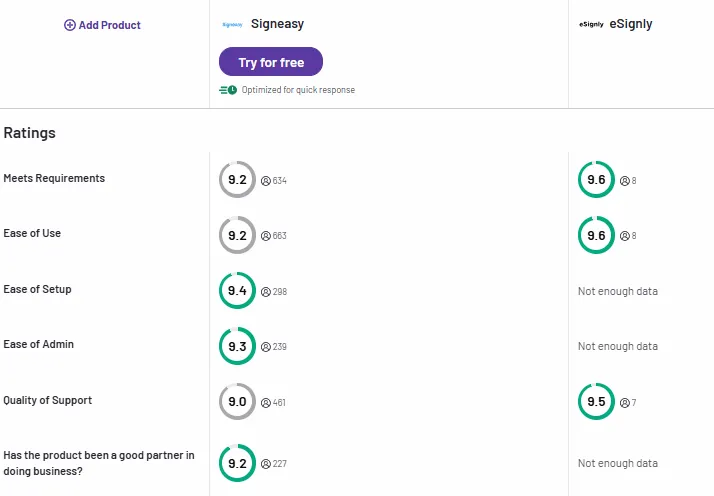Click the reviewer icon next to 634
Screen dimensions: 714x496
coord(266,181)
